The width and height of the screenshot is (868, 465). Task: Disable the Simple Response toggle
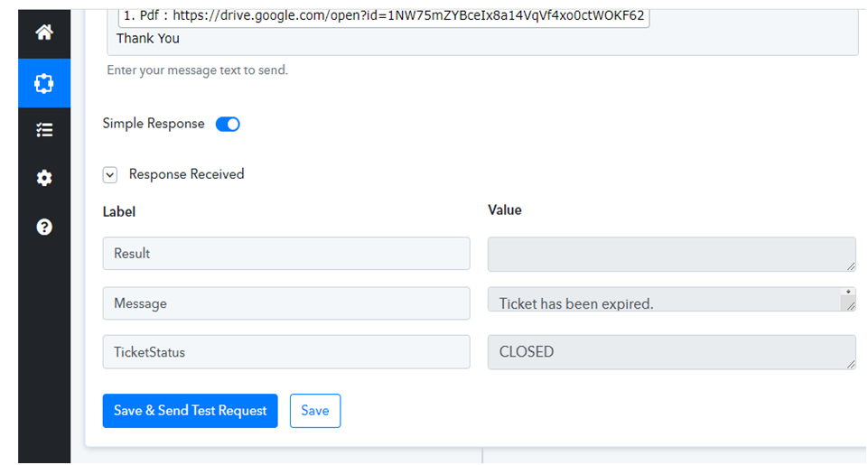pyautogui.click(x=228, y=124)
